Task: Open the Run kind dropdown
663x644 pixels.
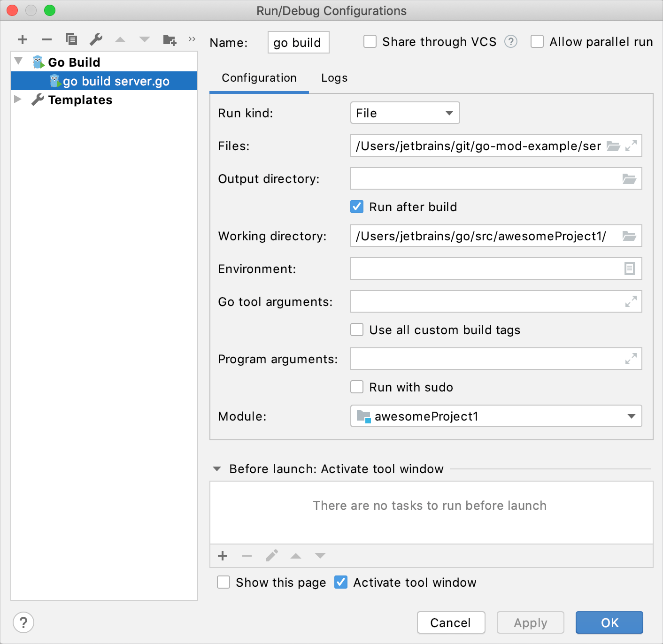Action: click(405, 113)
